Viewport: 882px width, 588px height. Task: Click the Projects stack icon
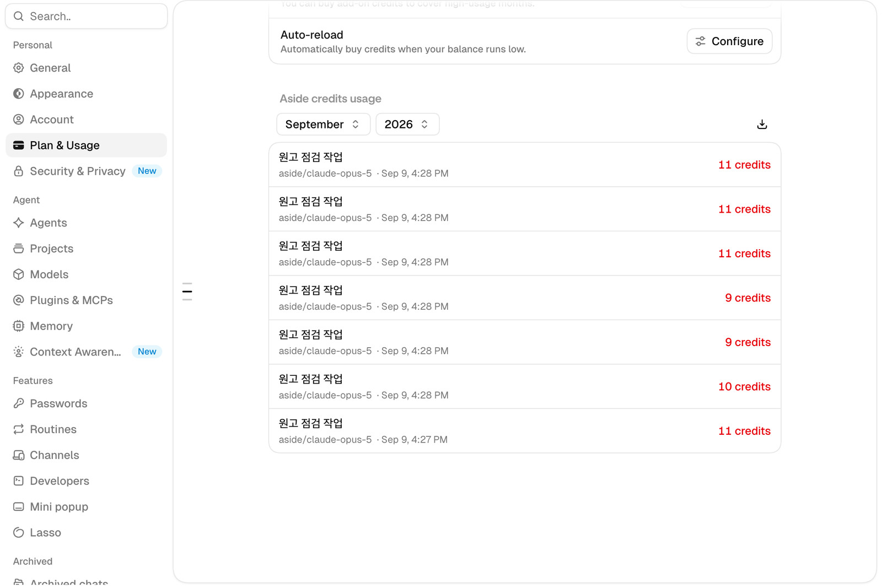coord(19,249)
